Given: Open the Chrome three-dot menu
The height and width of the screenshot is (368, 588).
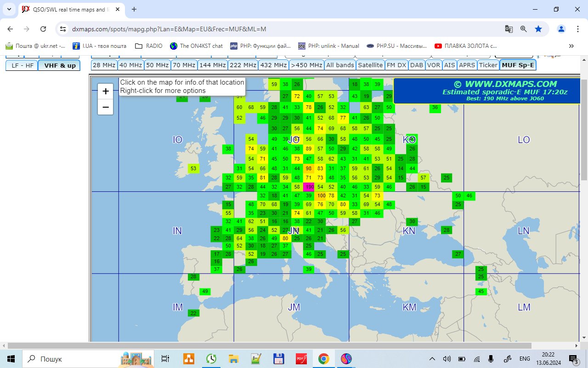Looking at the screenshot, I should click(577, 29).
